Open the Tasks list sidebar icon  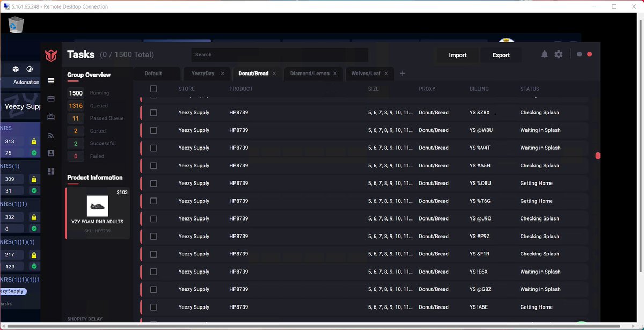[x=51, y=81]
